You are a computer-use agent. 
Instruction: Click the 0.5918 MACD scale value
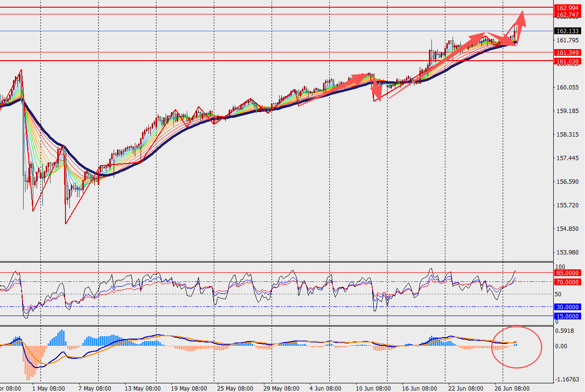(565, 330)
